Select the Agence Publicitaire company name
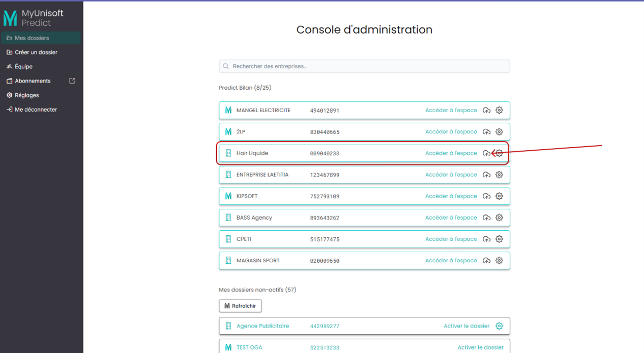The width and height of the screenshot is (644, 353). click(262, 326)
